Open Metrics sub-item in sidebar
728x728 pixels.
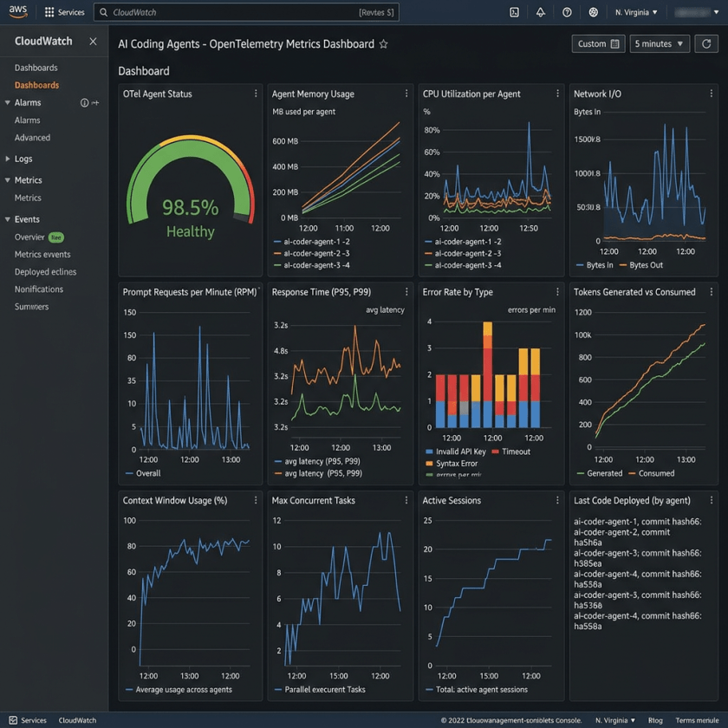tap(28, 198)
